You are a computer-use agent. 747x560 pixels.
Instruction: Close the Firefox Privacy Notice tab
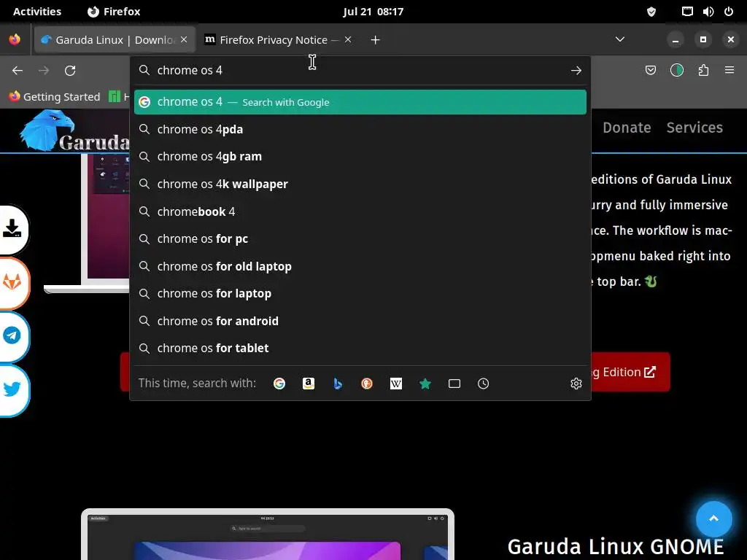point(348,39)
